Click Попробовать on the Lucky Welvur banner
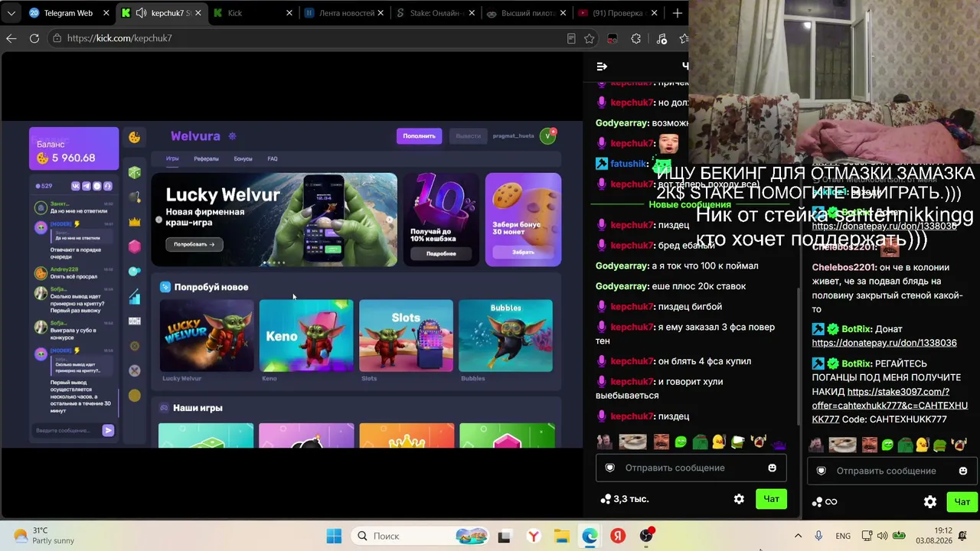This screenshot has height=551, width=980. 194,244
